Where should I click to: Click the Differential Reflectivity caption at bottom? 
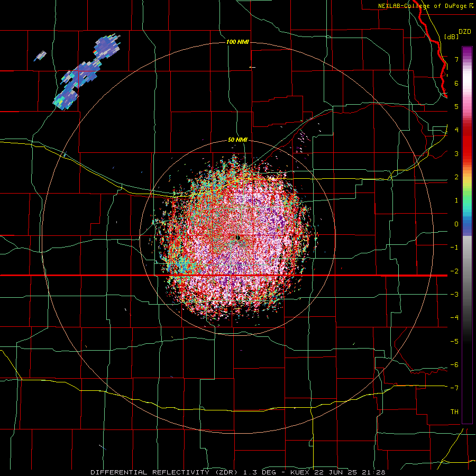(238, 472)
